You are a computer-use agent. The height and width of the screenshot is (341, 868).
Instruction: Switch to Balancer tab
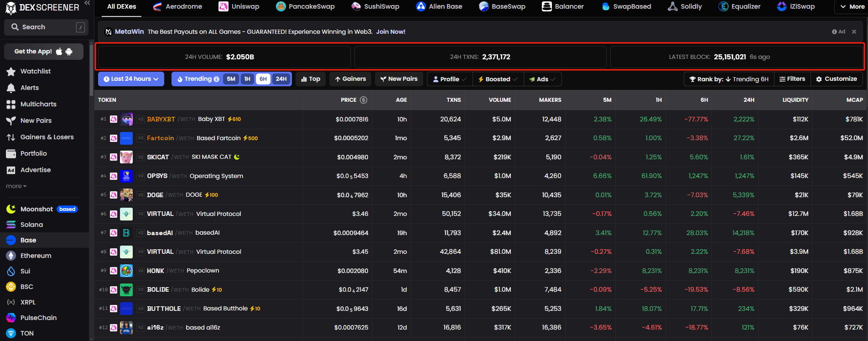tap(563, 7)
